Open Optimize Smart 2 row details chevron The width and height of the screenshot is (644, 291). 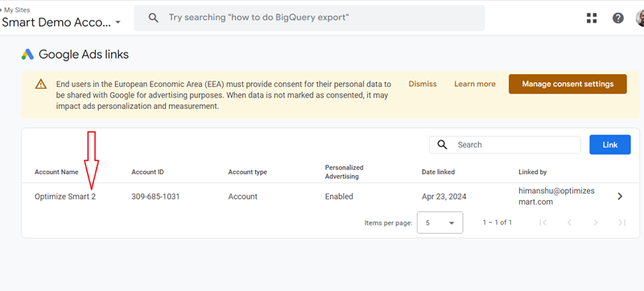[x=620, y=197]
